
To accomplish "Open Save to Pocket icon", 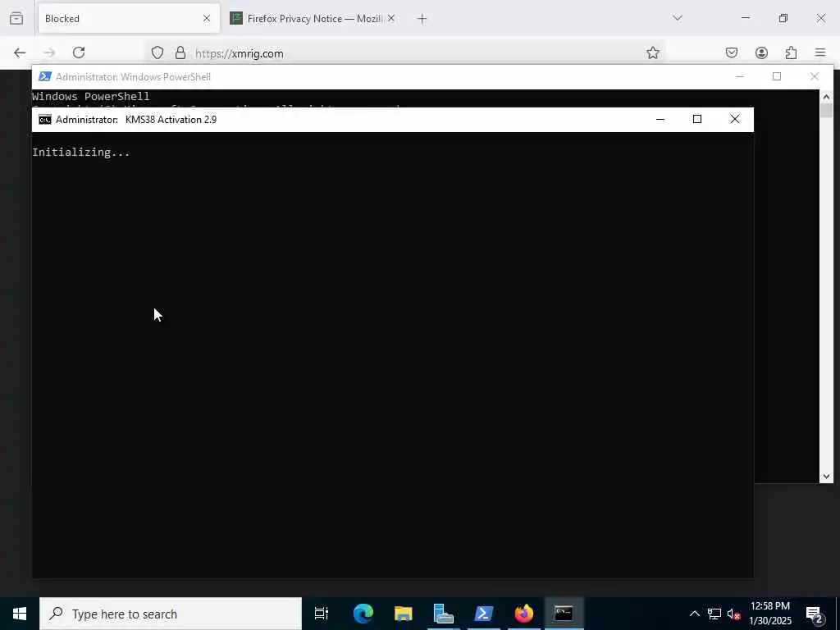I will pyautogui.click(x=731, y=52).
